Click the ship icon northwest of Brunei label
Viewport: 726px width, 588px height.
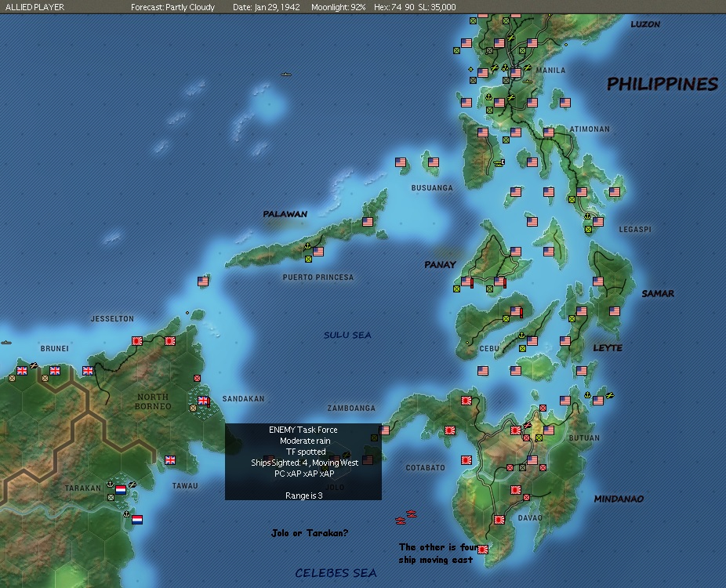click(x=6, y=343)
